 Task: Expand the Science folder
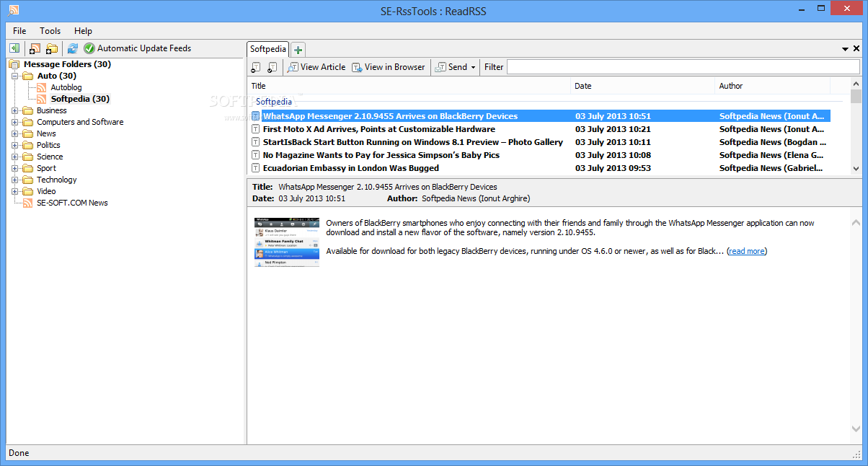(15, 157)
